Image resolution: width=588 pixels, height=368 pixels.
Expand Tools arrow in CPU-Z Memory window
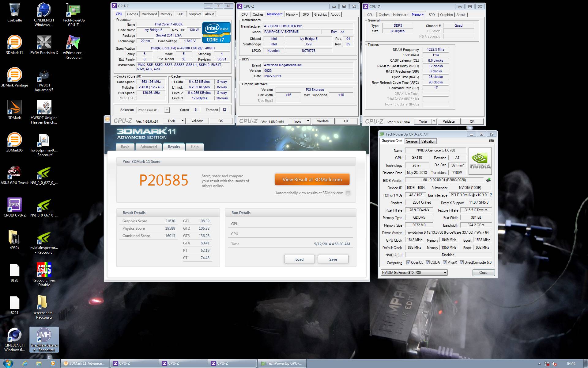434,121
